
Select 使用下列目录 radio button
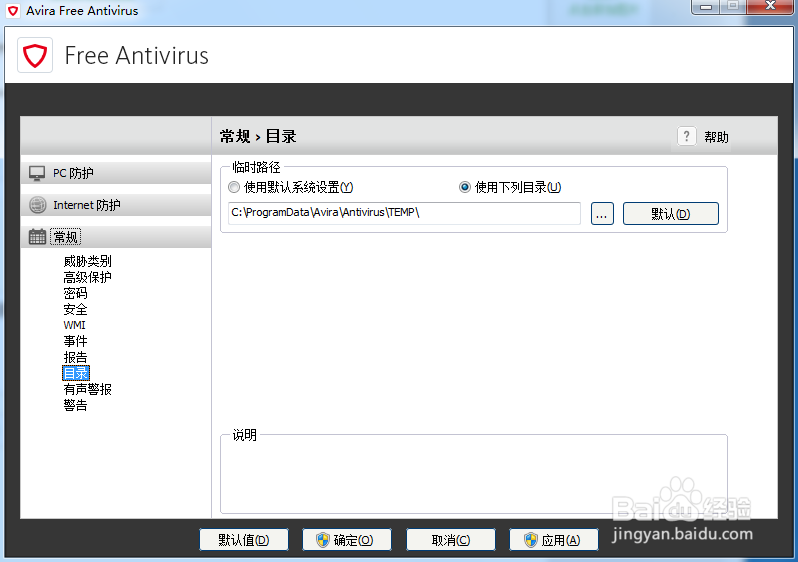465,187
